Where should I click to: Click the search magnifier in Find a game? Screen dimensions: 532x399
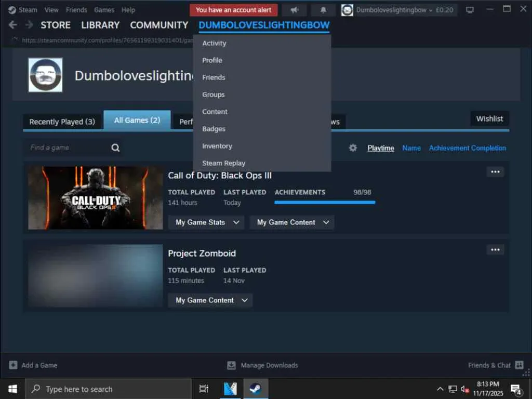115,148
